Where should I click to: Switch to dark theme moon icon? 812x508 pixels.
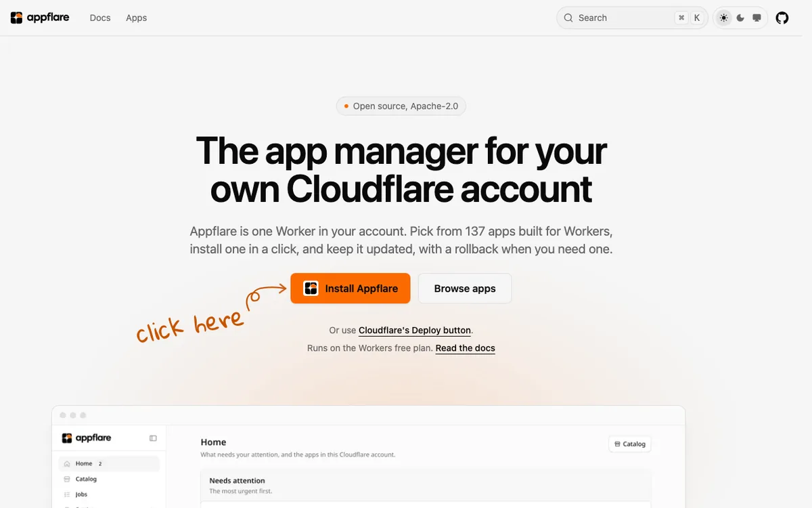(740, 18)
